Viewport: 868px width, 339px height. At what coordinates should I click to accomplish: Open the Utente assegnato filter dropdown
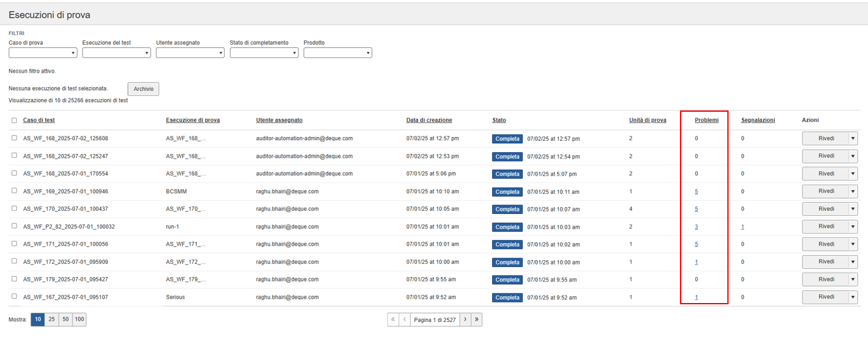(x=190, y=53)
